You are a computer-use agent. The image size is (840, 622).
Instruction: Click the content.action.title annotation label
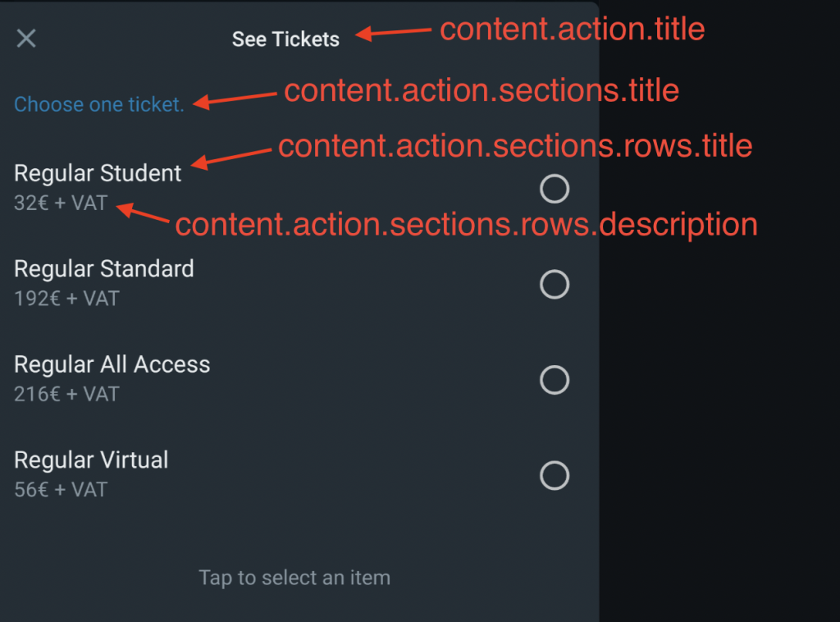(573, 30)
